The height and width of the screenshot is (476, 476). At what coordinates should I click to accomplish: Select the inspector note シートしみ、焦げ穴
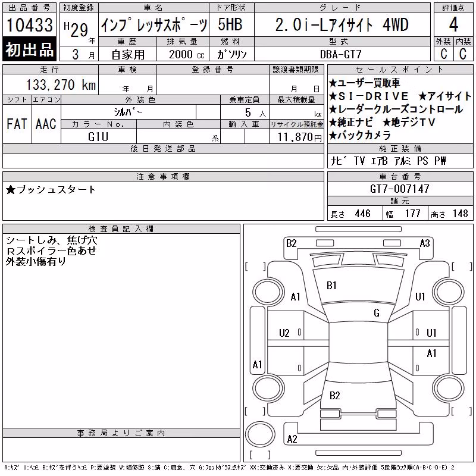51,240
